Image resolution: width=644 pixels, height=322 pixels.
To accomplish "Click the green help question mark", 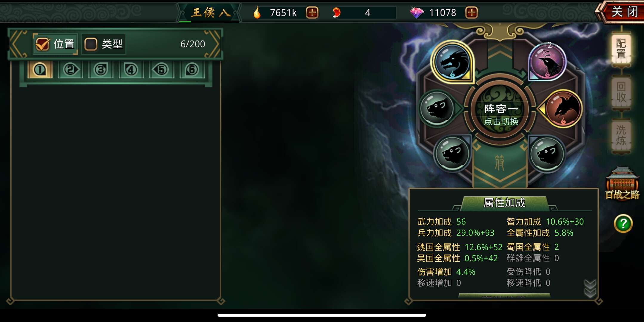I will tap(623, 223).
